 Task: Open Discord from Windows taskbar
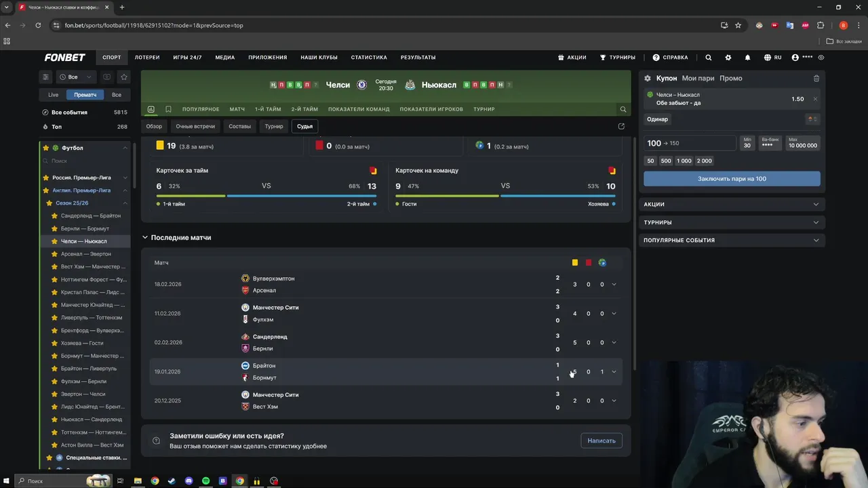click(189, 481)
